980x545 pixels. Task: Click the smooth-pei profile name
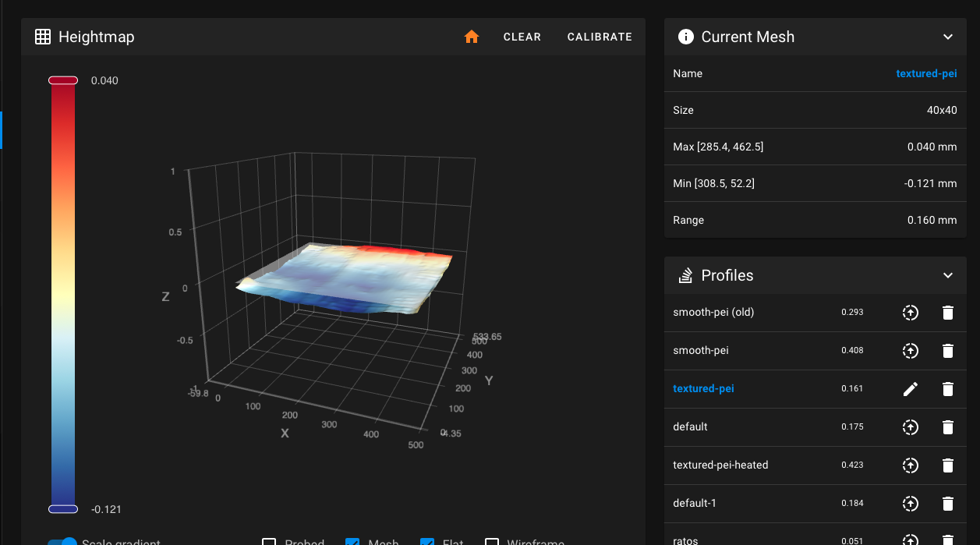(x=701, y=350)
